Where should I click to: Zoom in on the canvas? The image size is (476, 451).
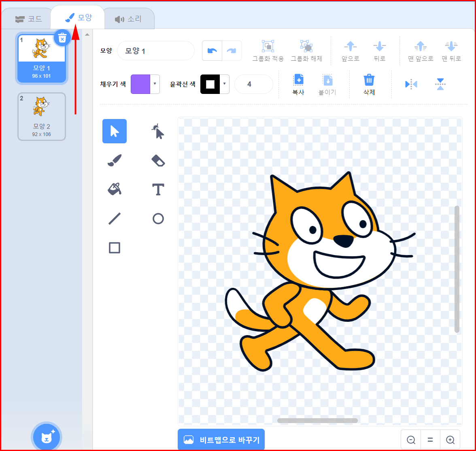pyautogui.click(x=450, y=439)
